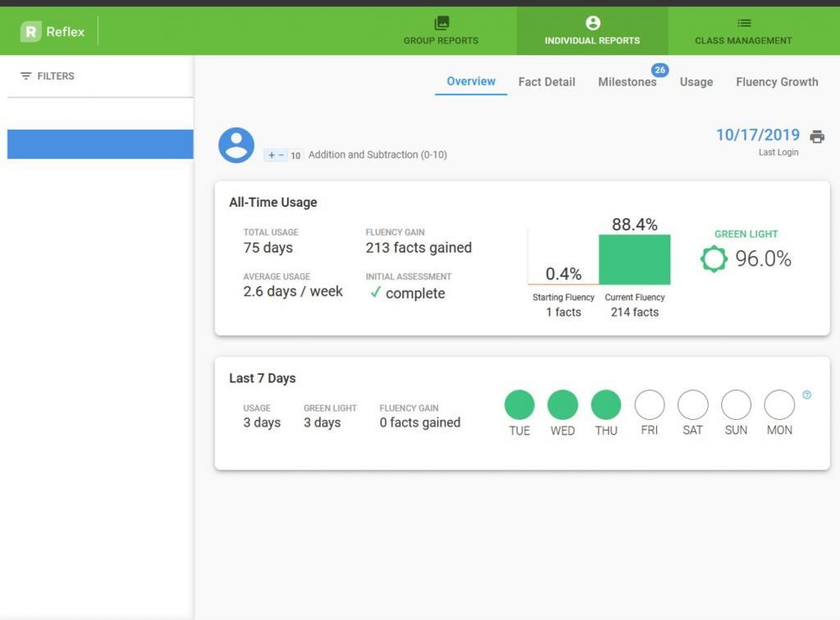Click the THU green usage circle
This screenshot has height=620, width=840.
pos(606,404)
